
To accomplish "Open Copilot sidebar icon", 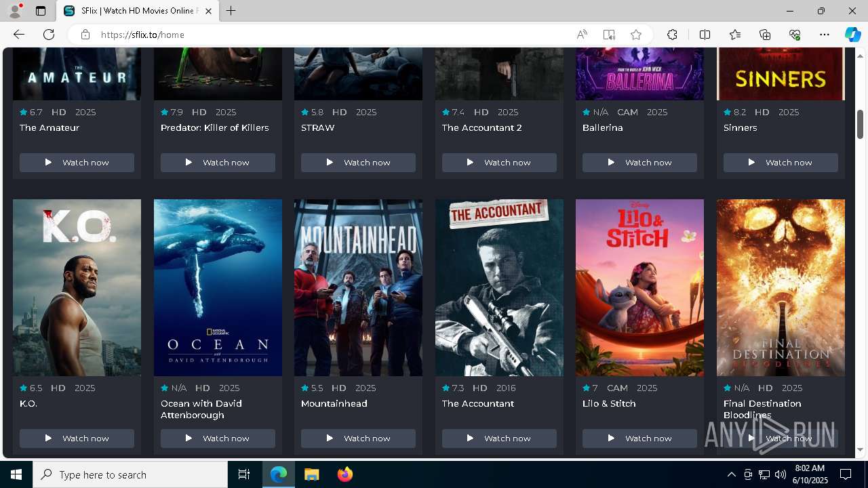I will (x=852, y=35).
